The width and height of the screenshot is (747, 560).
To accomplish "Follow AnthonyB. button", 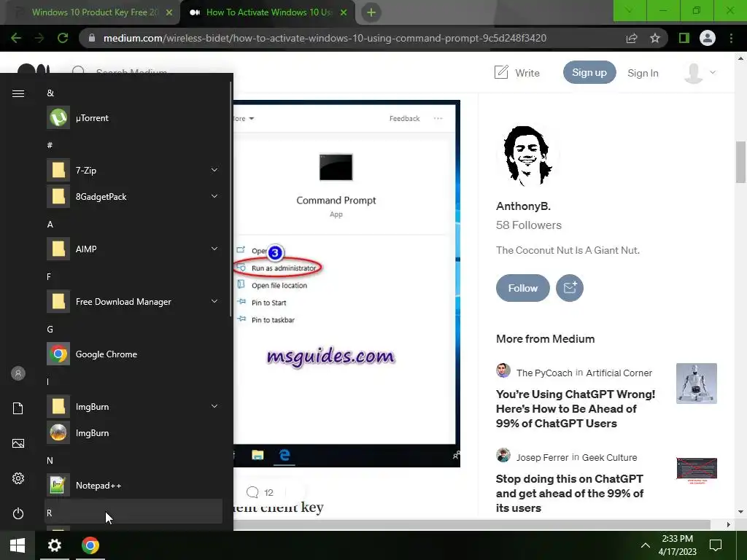I will (x=522, y=288).
